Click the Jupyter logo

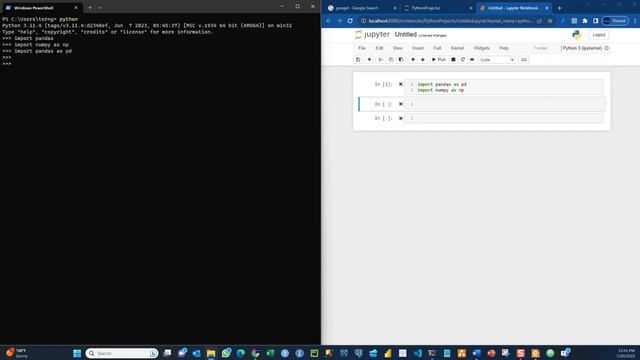[x=372, y=35]
